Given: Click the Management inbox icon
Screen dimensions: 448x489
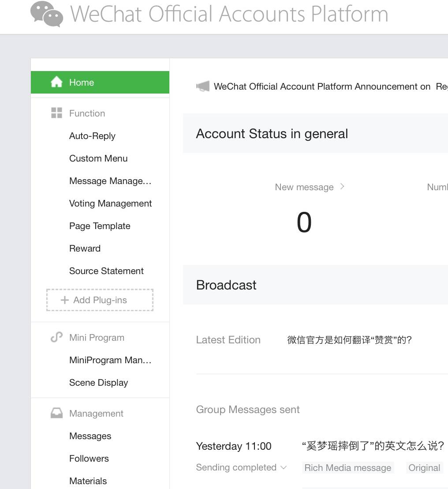Looking at the screenshot, I should [56, 413].
